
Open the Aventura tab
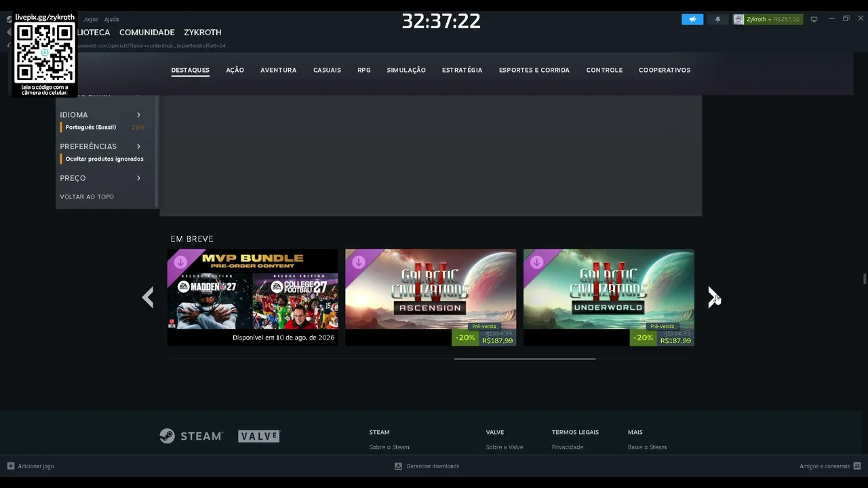click(278, 70)
